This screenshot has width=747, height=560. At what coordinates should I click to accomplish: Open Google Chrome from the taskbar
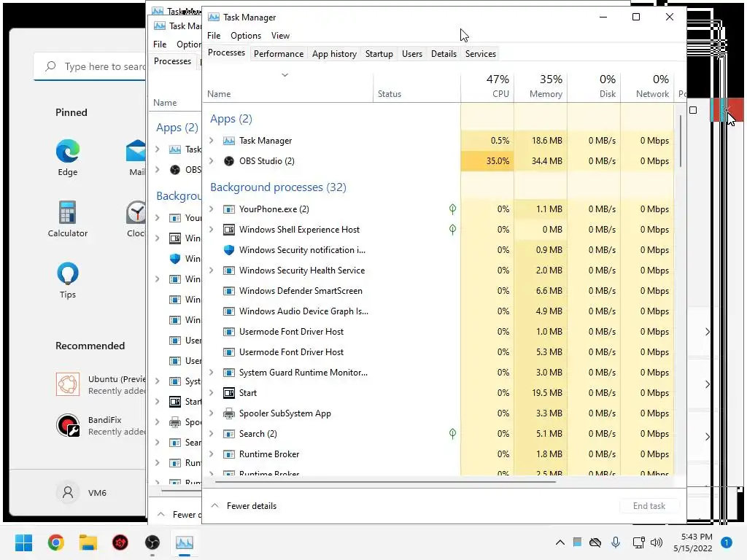55,542
